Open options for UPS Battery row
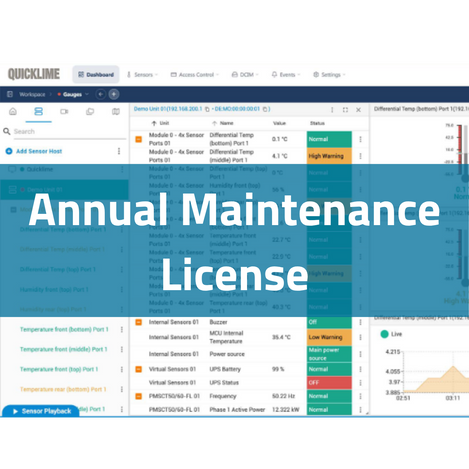 click(360, 369)
